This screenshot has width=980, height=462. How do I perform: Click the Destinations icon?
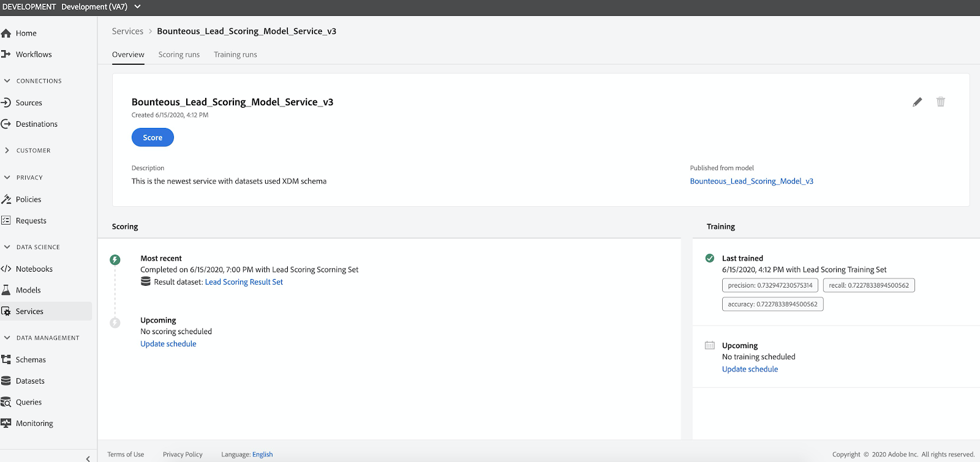tap(6, 124)
